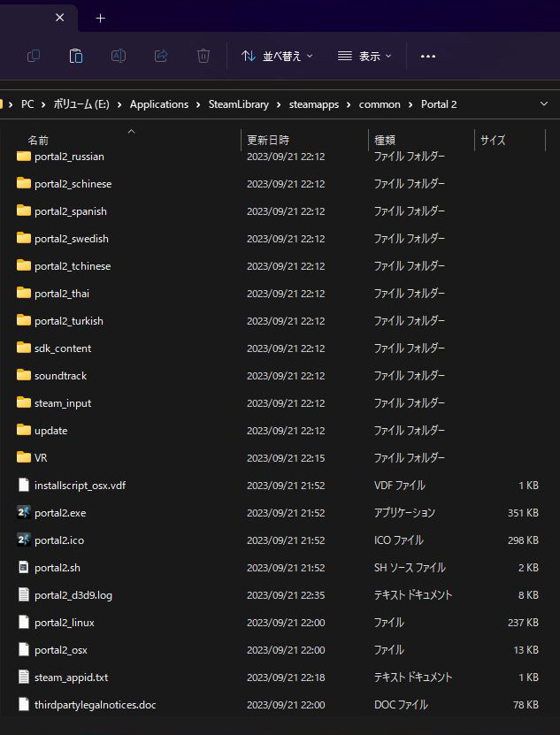This screenshot has height=735, width=560.
Task: Click the chevron after common in the breadcrumb
Action: [x=410, y=104]
